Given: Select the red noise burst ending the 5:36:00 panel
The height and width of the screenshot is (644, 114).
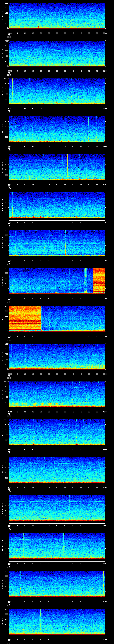Looking at the screenshot, I should (x=99, y=281).
